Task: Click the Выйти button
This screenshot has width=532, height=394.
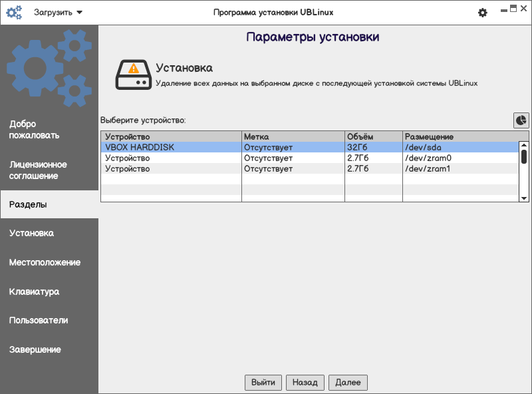Action: tap(263, 383)
